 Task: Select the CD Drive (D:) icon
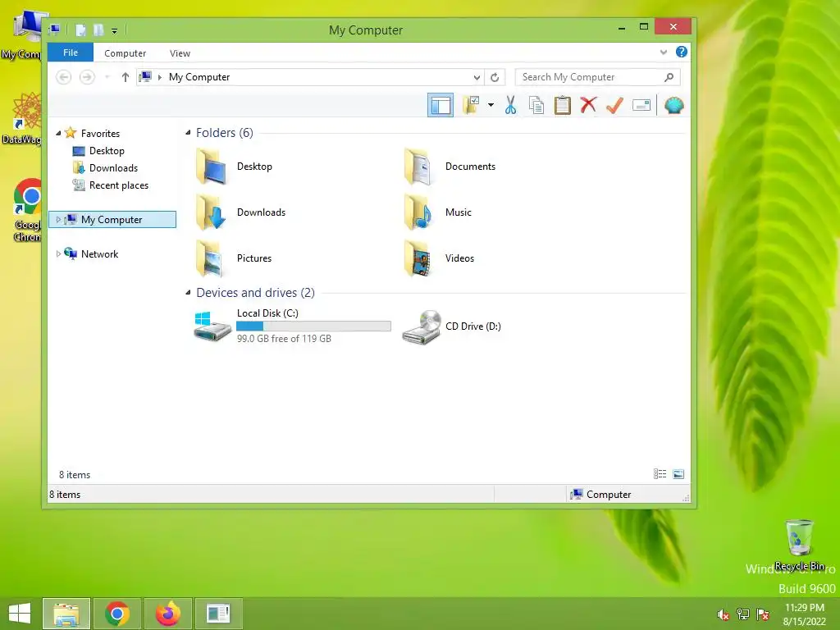[422, 326]
